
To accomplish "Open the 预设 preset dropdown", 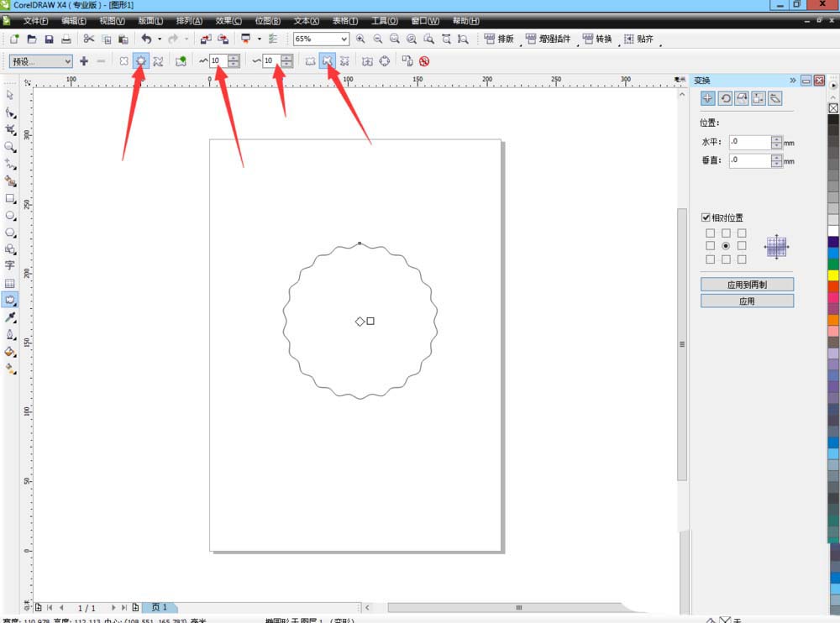I will 40,61.
